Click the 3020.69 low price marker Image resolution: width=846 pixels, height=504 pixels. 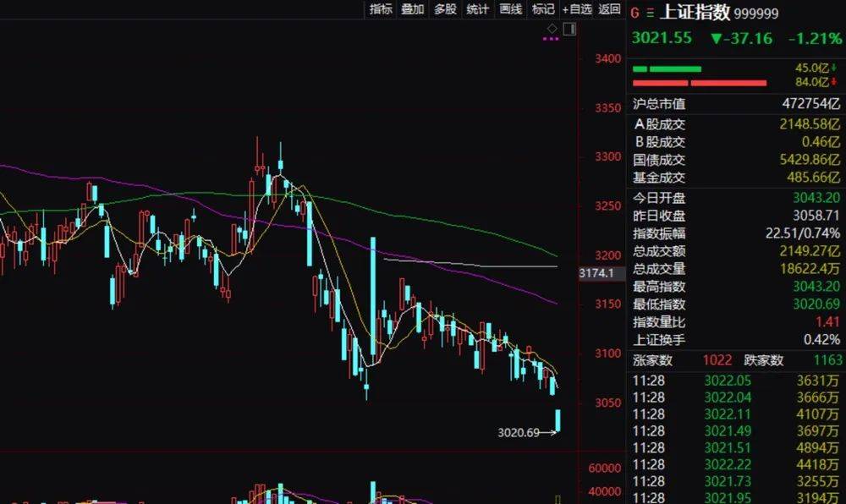pyautogui.click(x=518, y=433)
